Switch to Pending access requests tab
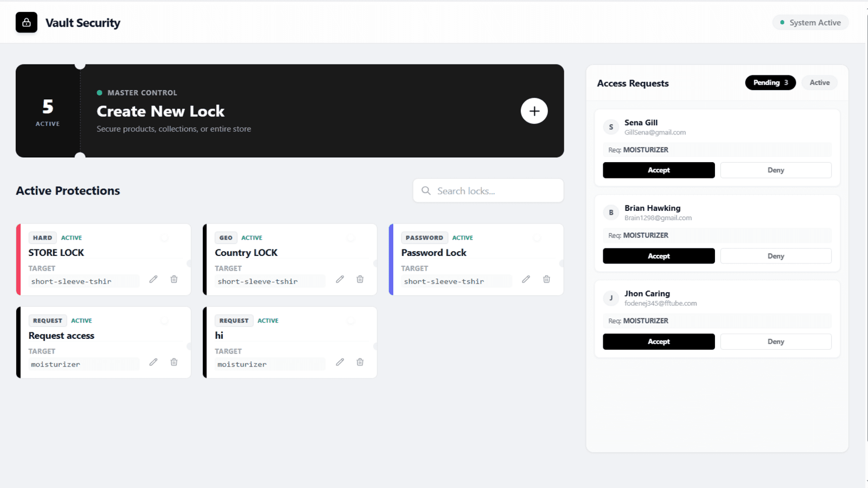This screenshot has width=868, height=488. 770,83
